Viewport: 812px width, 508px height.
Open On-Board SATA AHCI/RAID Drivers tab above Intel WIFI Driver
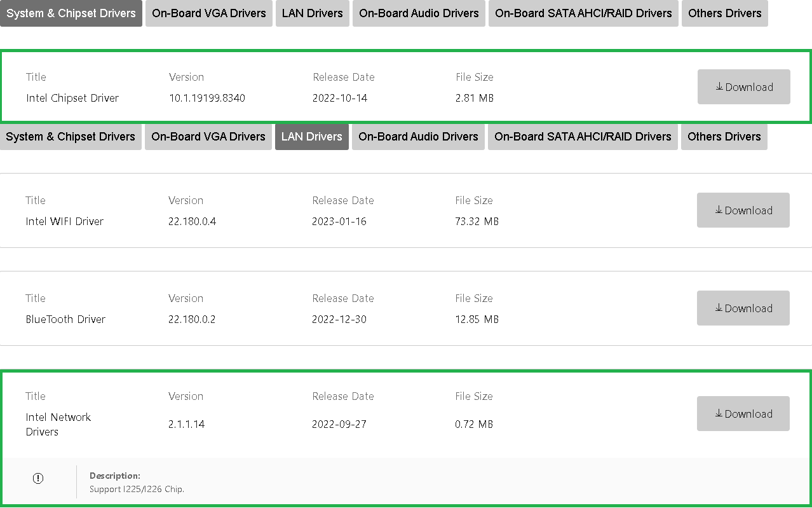click(583, 137)
